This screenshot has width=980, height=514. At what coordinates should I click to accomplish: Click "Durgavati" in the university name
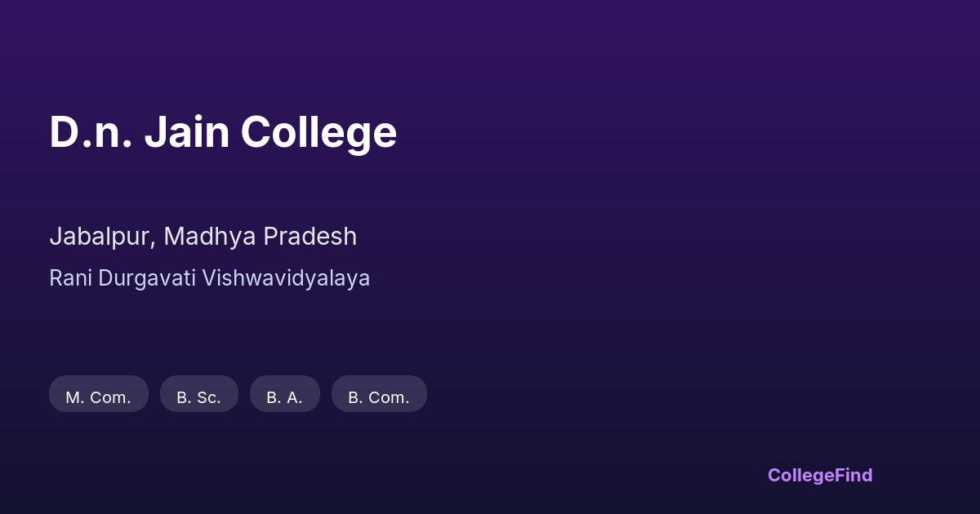[147, 278]
